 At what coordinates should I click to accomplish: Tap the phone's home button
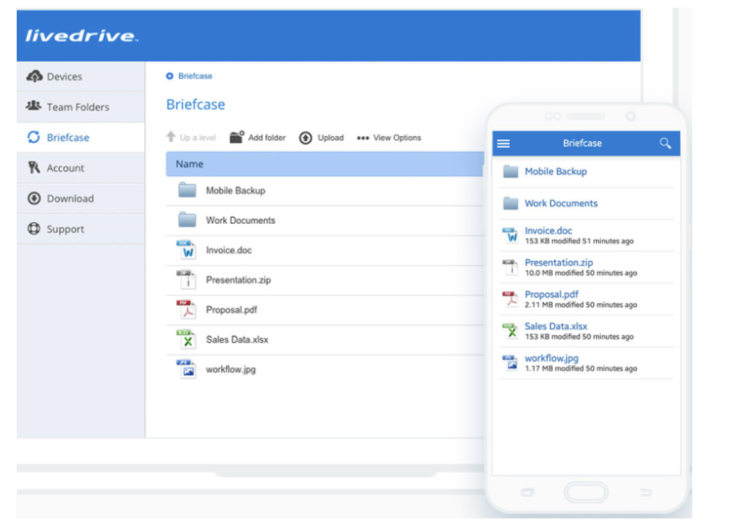pos(586,492)
